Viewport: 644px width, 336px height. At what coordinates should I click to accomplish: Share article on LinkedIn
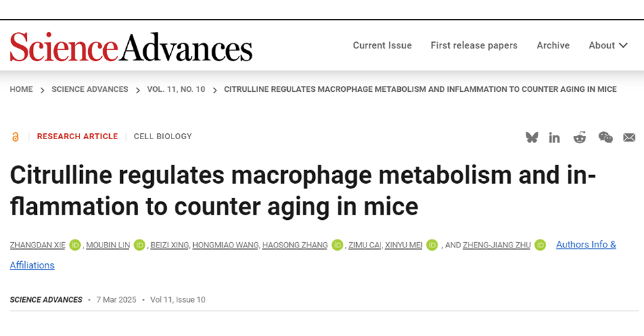[x=555, y=137]
